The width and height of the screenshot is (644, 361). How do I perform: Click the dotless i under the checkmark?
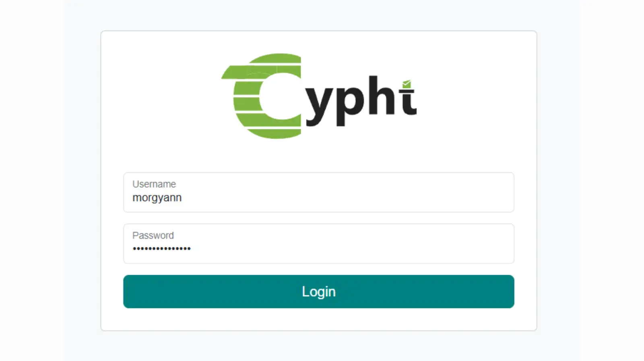(409, 103)
